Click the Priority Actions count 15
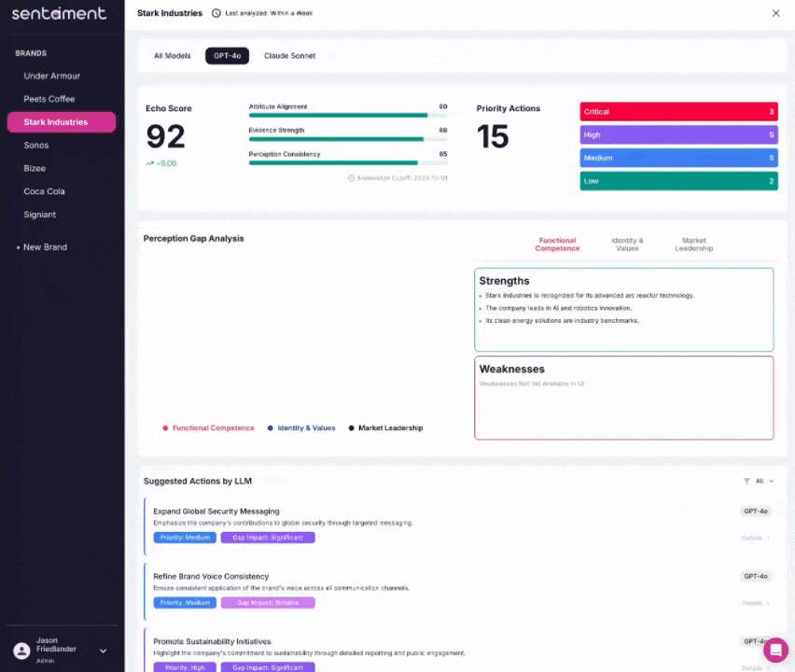 pyautogui.click(x=493, y=136)
